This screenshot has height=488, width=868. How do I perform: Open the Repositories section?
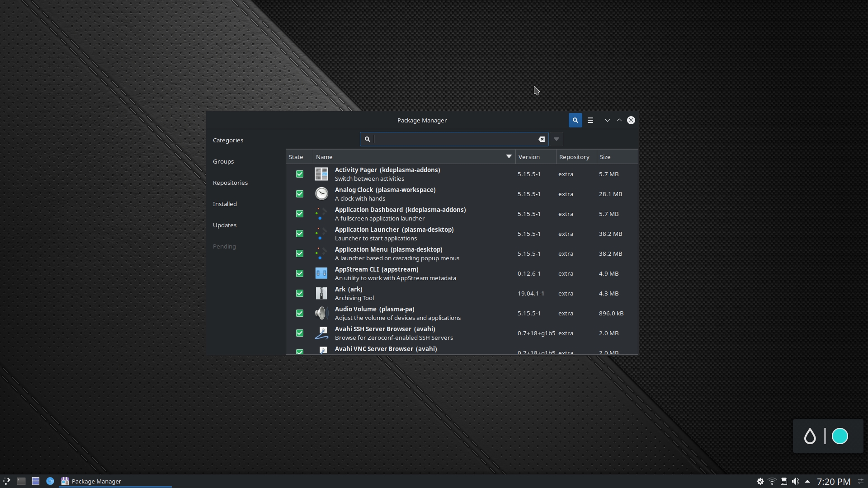pos(230,183)
